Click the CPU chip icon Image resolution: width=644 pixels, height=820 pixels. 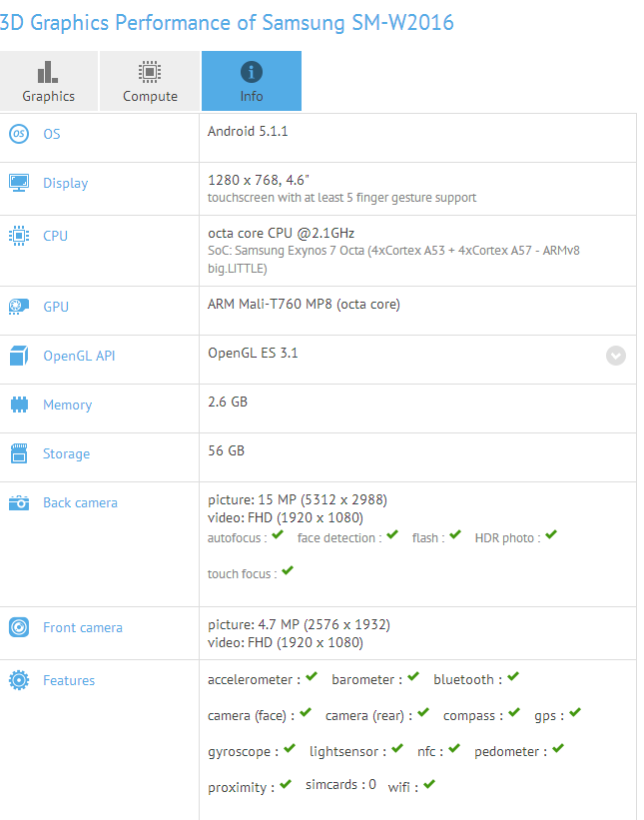point(19,236)
